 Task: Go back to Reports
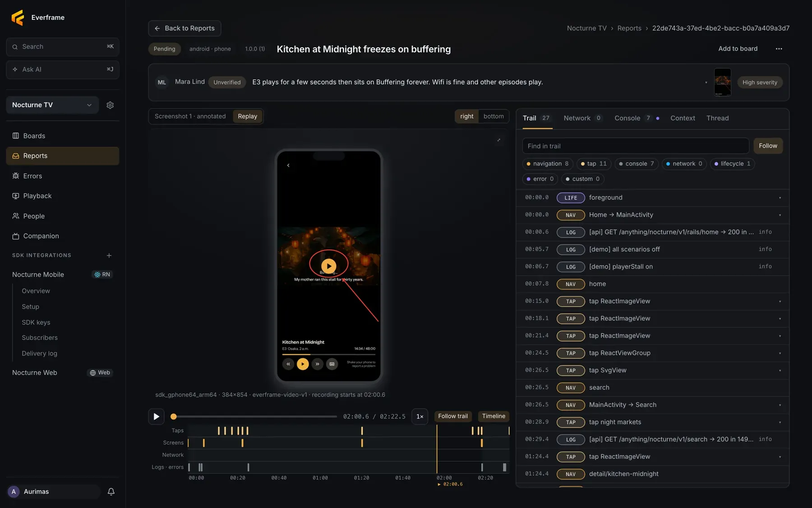pyautogui.click(x=185, y=28)
